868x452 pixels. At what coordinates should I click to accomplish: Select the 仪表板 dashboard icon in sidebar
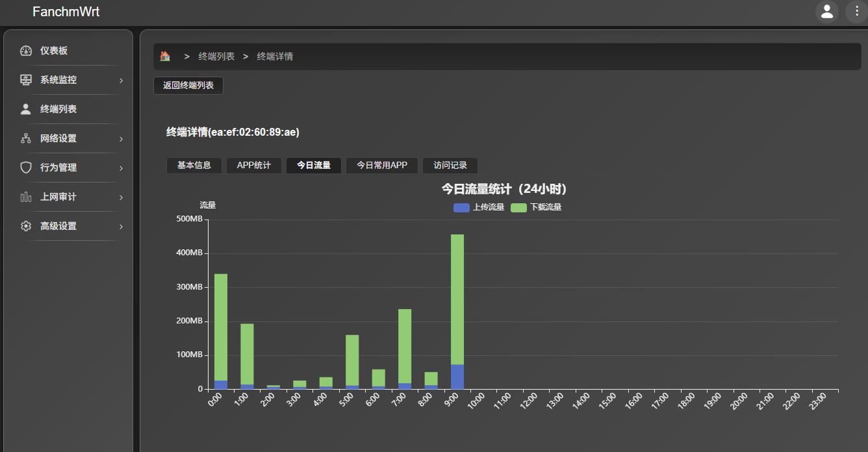pos(26,50)
